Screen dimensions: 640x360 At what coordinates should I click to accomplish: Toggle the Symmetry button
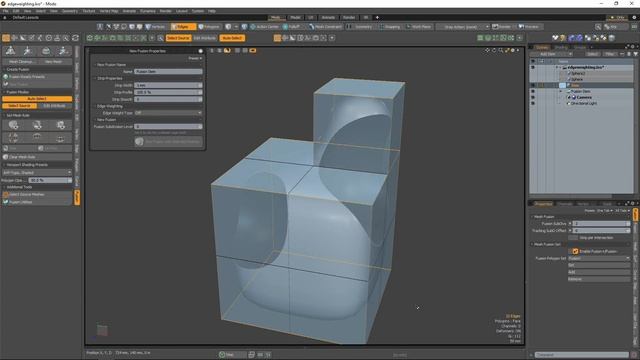point(360,27)
